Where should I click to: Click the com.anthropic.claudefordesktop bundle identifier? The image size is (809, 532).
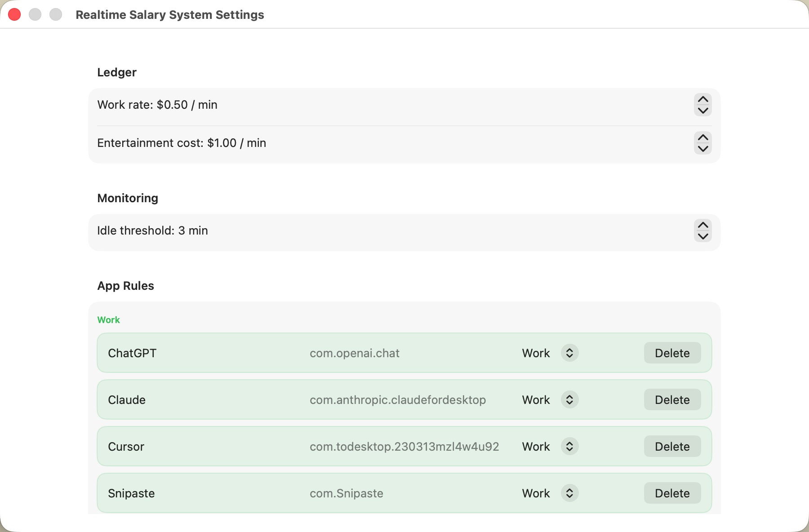[x=397, y=400]
